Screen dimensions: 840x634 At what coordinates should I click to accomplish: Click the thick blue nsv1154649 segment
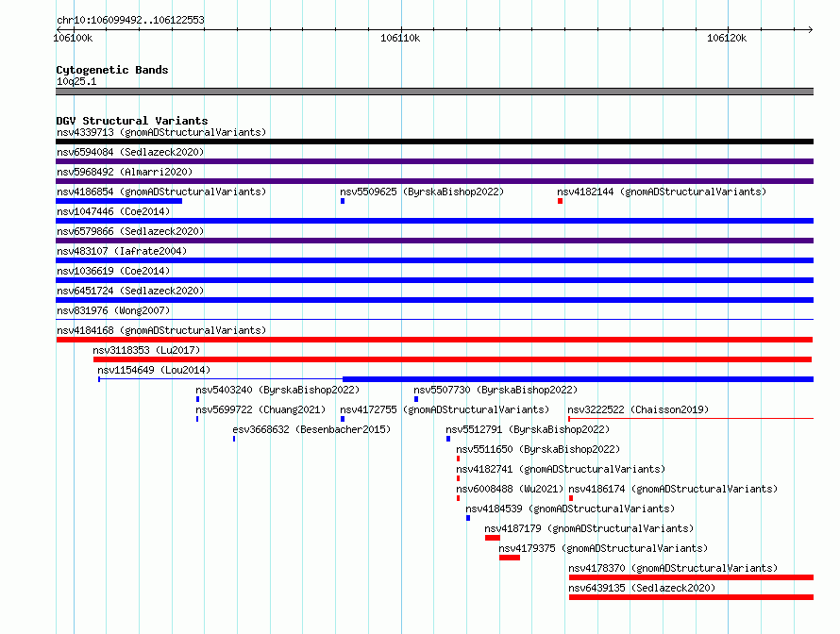[578, 379]
